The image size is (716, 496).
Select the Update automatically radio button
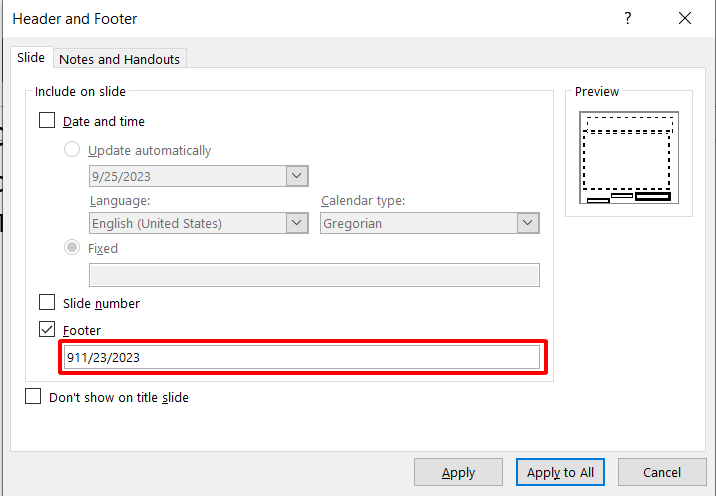(x=72, y=150)
